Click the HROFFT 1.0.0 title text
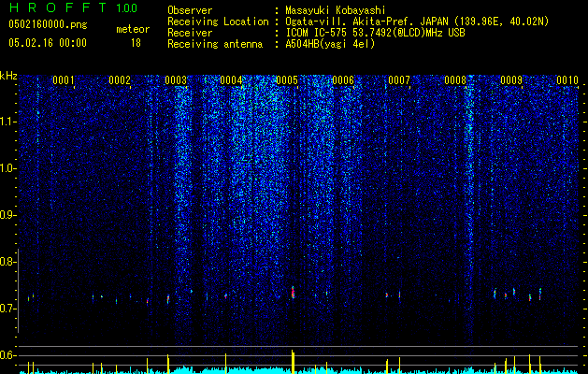The image size is (588, 374). coord(74,7)
